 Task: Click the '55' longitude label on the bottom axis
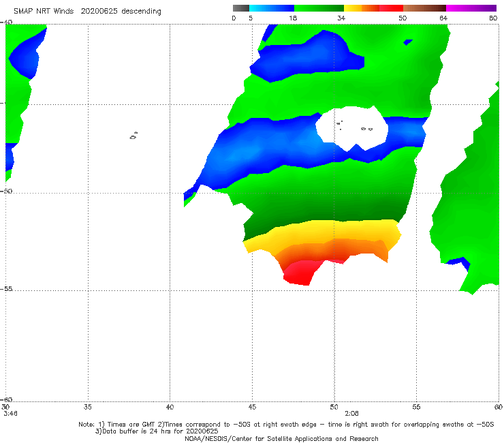(416, 407)
